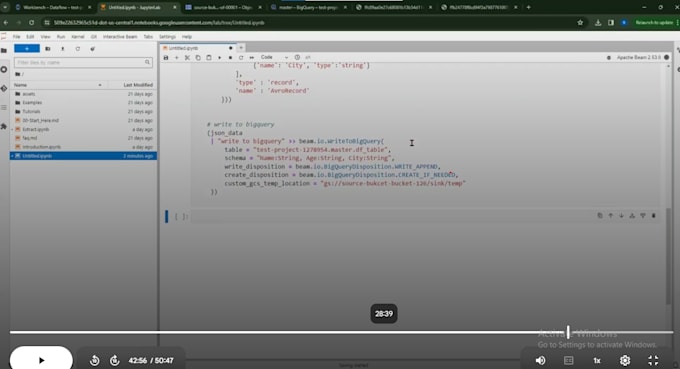Bookmark this page with star icon

[580, 23]
